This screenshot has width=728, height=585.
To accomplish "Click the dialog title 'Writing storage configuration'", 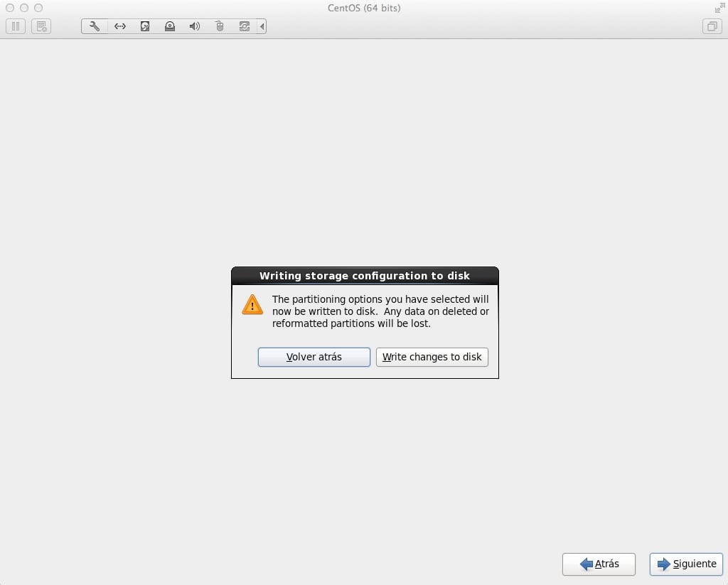I will [x=364, y=276].
